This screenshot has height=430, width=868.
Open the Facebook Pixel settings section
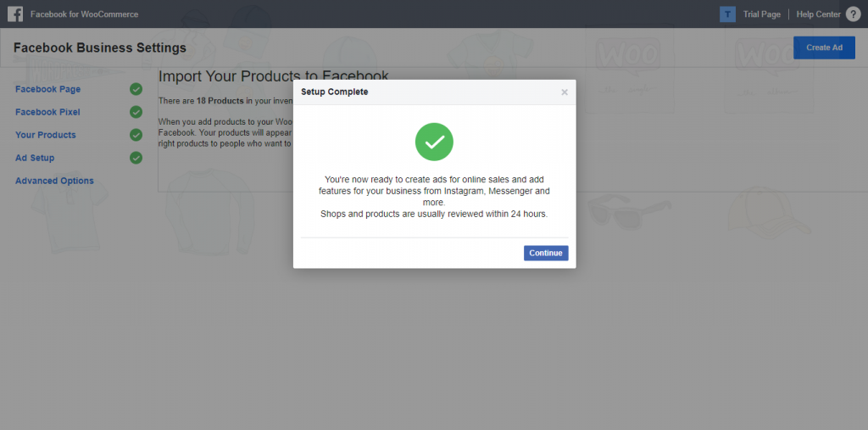pyautogui.click(x=47, y=112)
